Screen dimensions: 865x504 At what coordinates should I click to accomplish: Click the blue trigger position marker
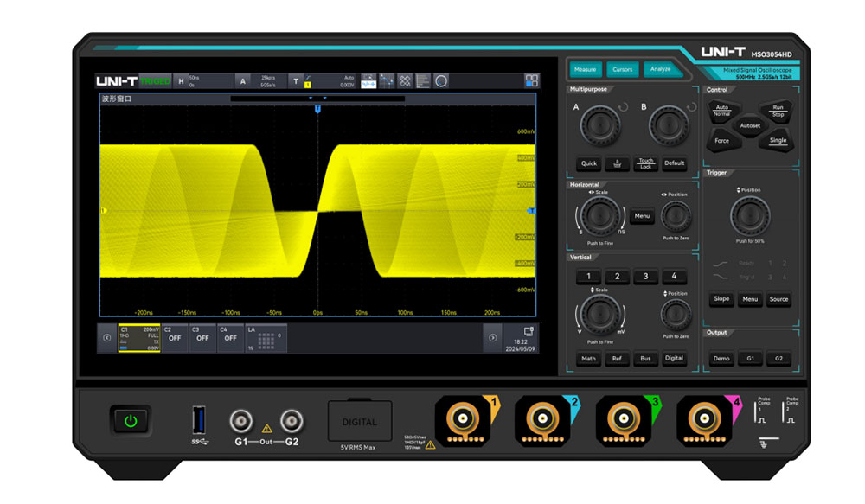pyautogui.click(x=317, y=109)
